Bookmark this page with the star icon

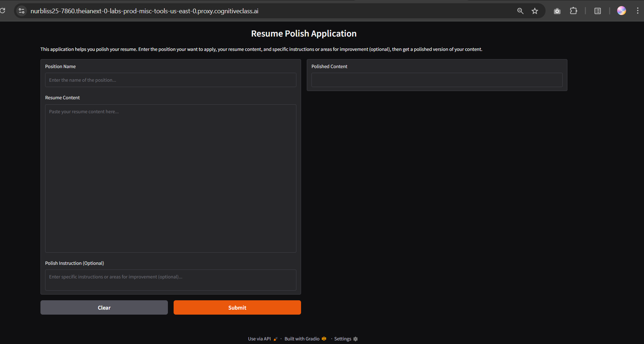click(x=535, y=11)
